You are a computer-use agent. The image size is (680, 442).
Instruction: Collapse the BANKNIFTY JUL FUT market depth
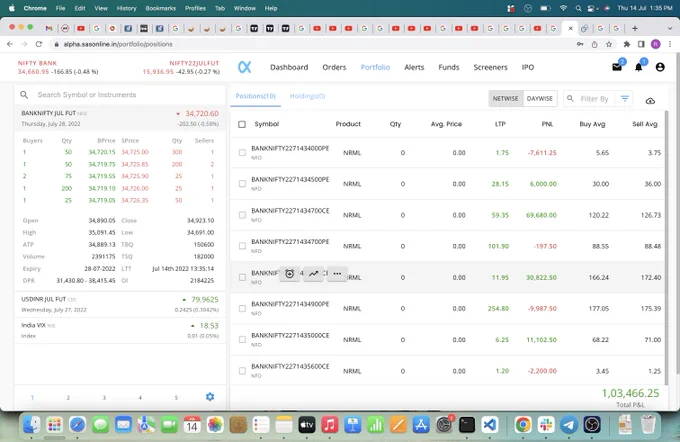coord(120,118)
